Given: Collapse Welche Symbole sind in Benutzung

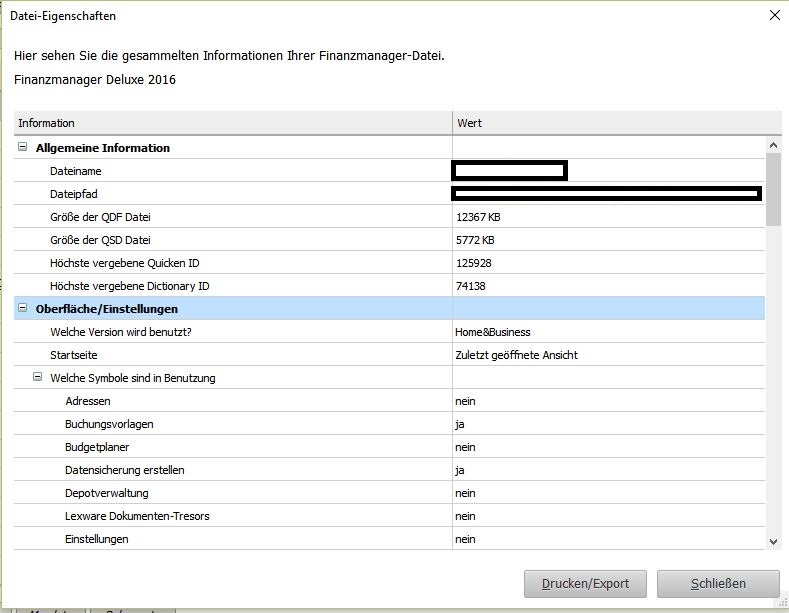Looking at the screenshot, I should [37, 378].
